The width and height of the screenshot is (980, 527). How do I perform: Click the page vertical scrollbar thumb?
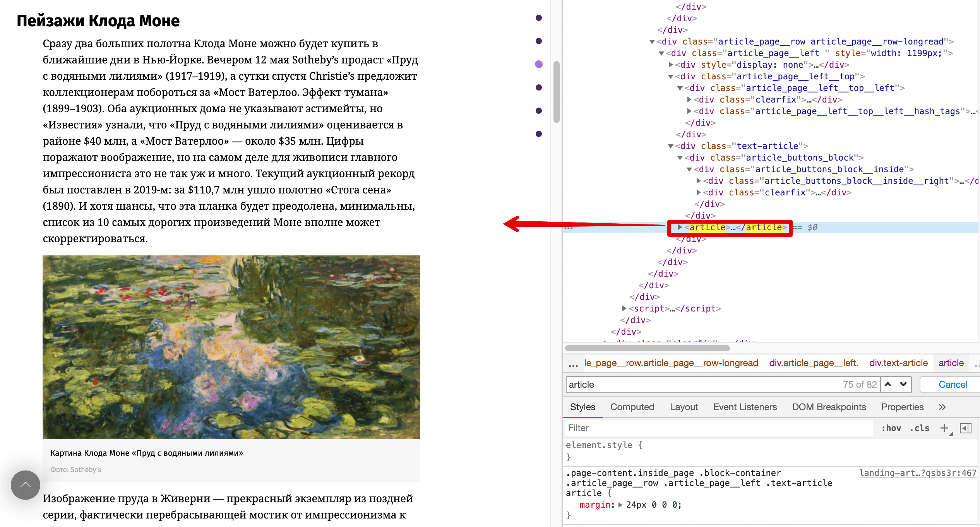coord(557,92)
